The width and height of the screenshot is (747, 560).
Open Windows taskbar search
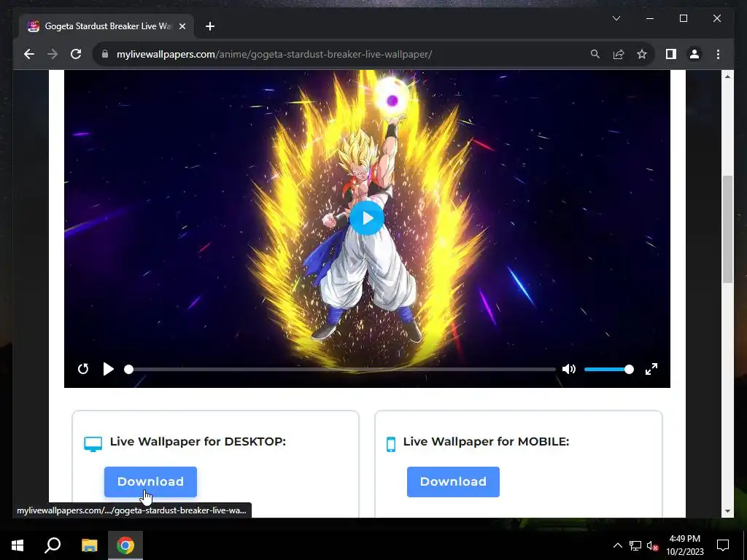53,545
